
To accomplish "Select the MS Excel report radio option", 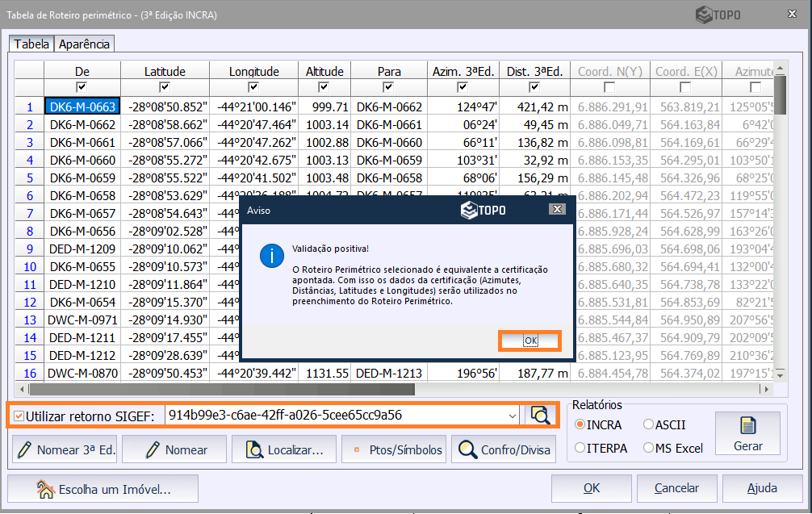I will pyautogui.click(x=649, y=448).
